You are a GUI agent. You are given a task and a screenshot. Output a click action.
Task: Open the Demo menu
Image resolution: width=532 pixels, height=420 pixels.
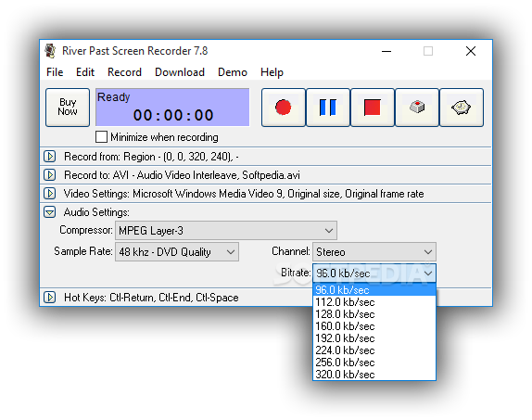[233, 72]
